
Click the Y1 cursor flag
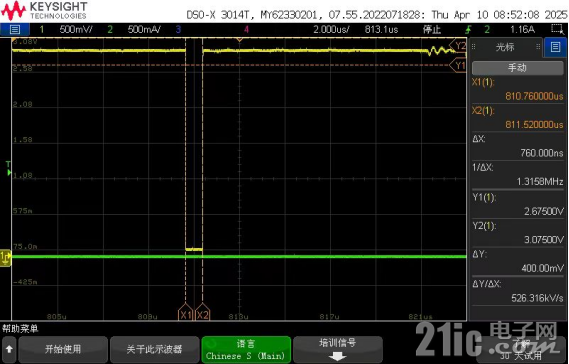click(x=458, y=65)
